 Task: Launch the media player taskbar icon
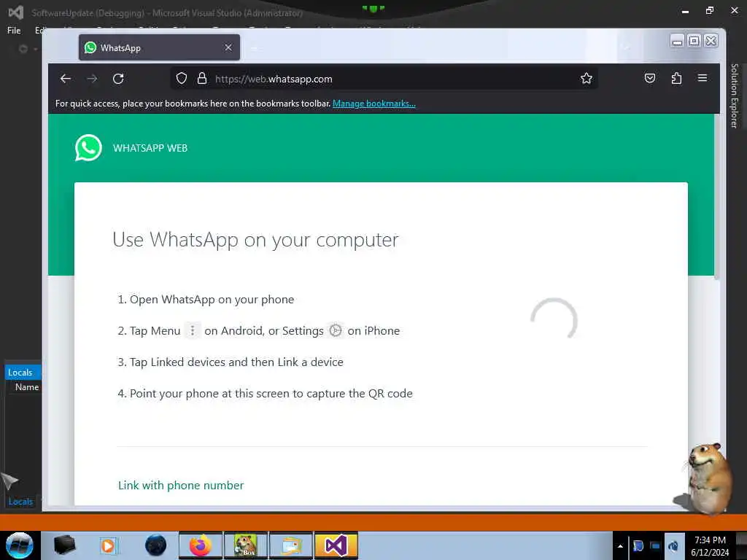pos(108,545)
